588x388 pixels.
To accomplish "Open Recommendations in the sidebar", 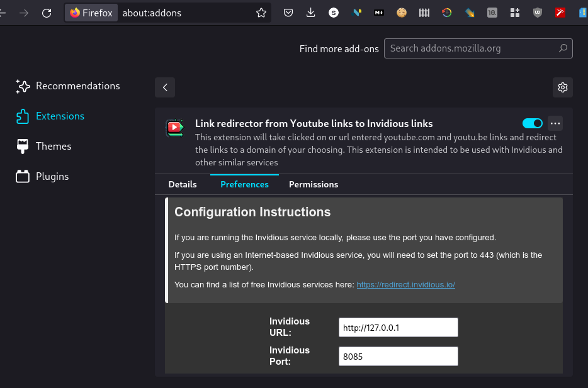I will [x=68, y=86].
